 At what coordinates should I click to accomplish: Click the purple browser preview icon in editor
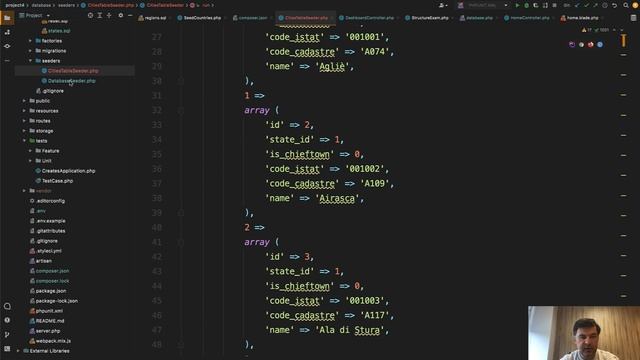point(572,44)
